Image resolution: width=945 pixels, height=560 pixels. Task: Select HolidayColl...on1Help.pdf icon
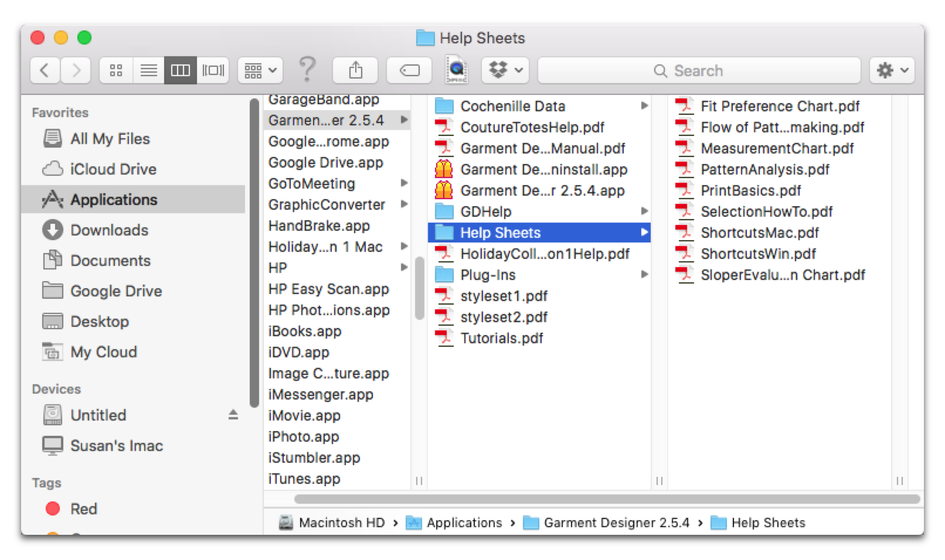click(x=444, y=254)
